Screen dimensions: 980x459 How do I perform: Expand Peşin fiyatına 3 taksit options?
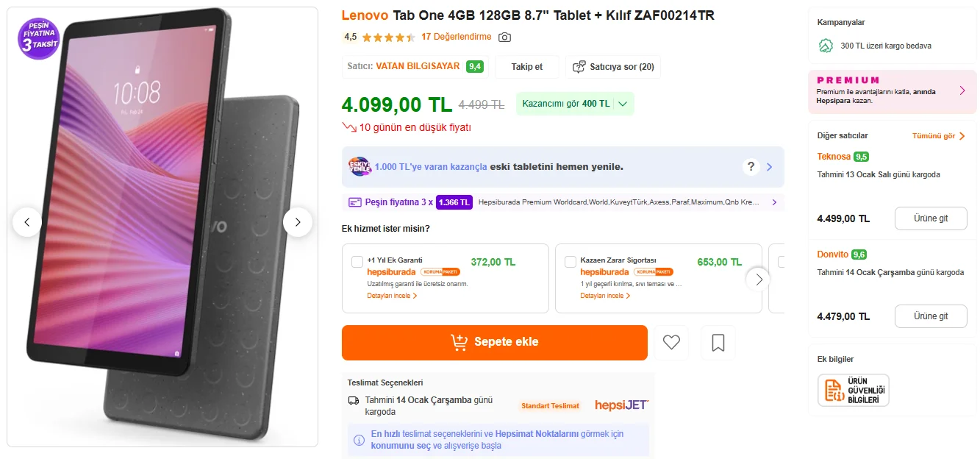click(774, 202)
